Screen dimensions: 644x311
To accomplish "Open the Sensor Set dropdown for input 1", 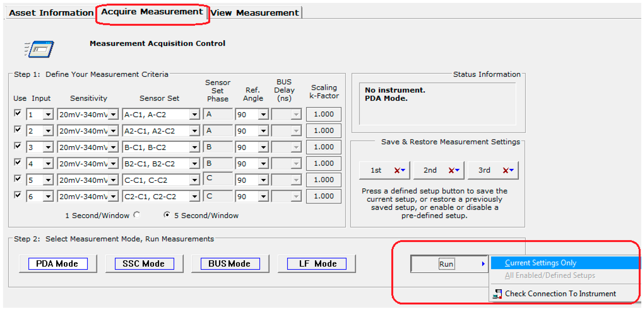I will pyautogui.click(x=195, y=114).
